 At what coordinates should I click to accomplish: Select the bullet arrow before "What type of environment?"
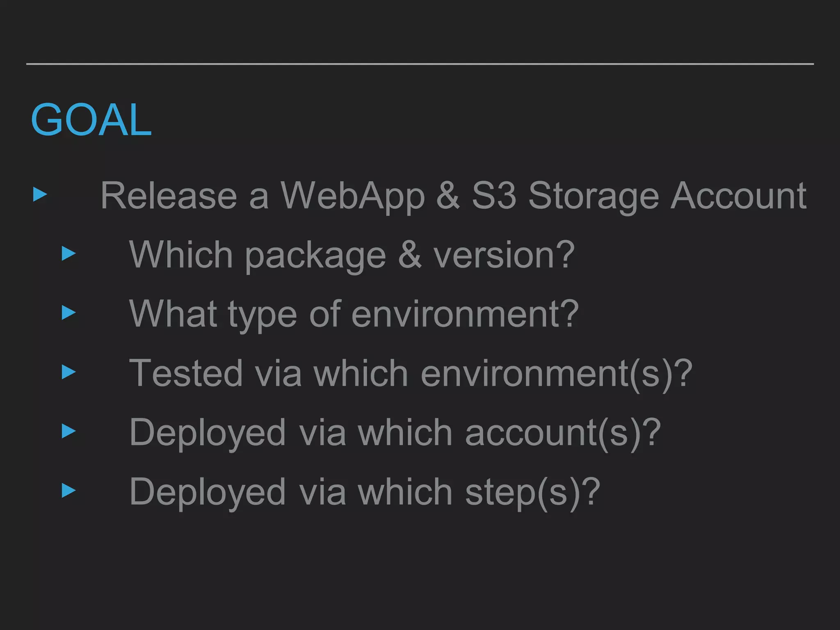pos(69,313)
